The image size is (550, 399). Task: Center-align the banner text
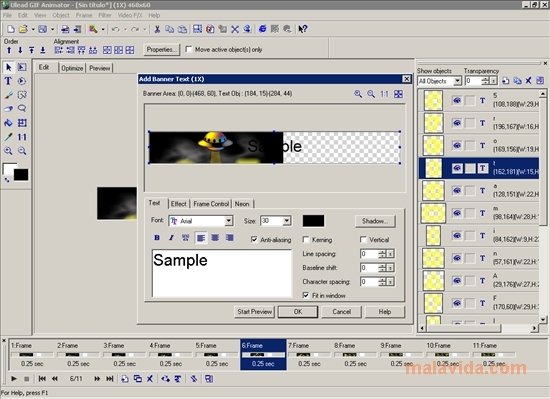[x=215, y=238]
